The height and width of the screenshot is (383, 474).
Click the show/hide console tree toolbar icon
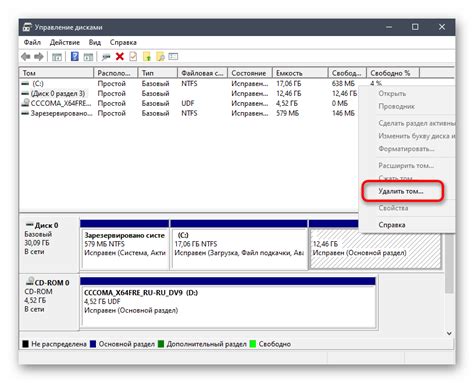(57, 57)
